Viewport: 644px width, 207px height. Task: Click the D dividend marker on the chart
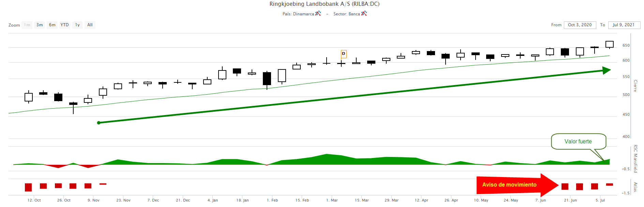[344, 54]
